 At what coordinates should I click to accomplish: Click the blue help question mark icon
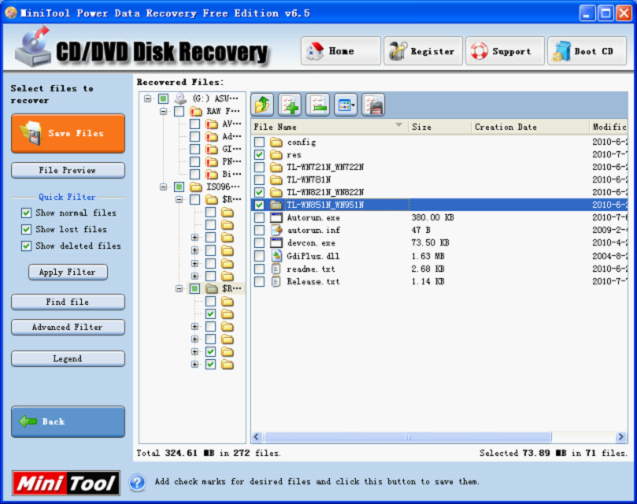pos(137,482)
